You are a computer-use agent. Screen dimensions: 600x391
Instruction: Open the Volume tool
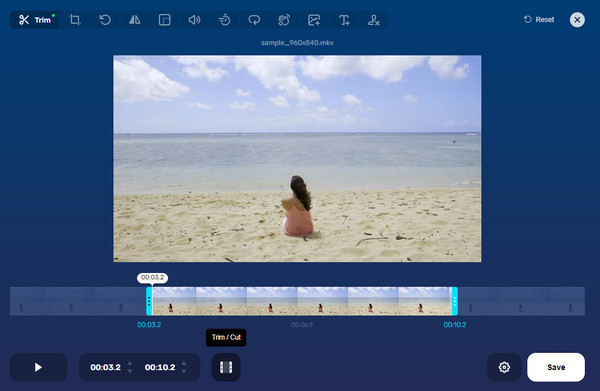coord(194,20)
